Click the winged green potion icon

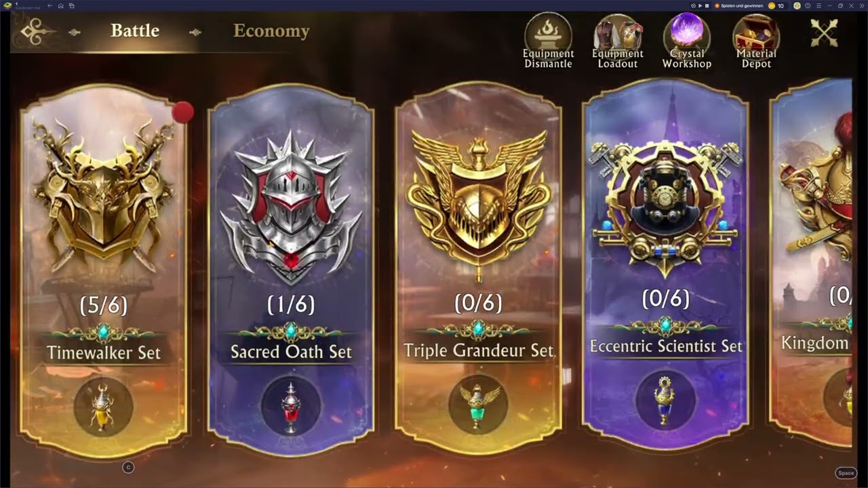pyautogui.click(x=478, y=405)
